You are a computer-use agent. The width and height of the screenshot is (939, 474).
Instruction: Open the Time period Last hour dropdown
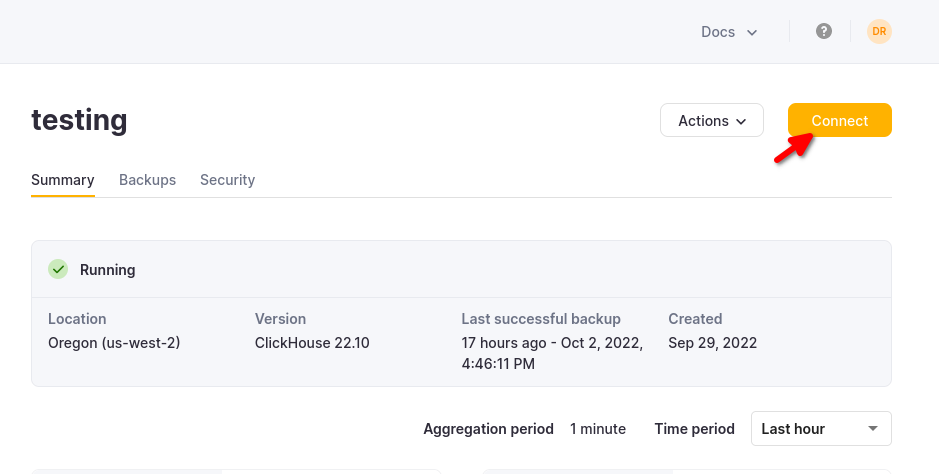(820, 429)
